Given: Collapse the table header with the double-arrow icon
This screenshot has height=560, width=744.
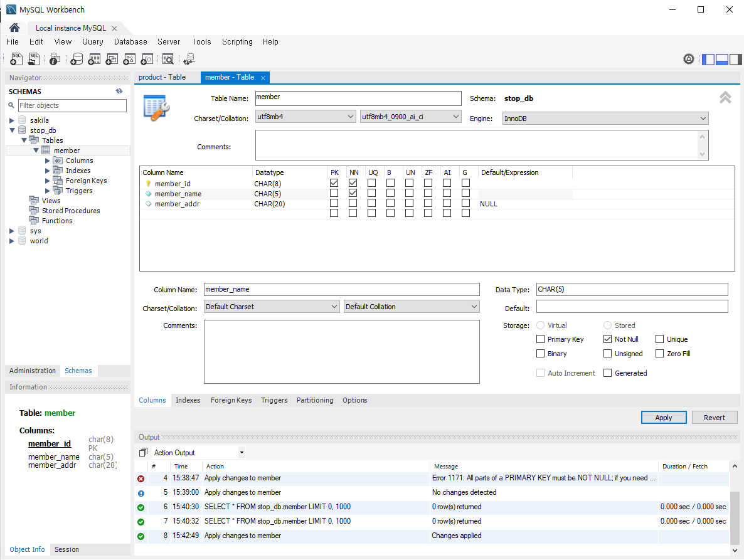Looking at the screenshot, I should pyautogui.click(x=725, y=97).
